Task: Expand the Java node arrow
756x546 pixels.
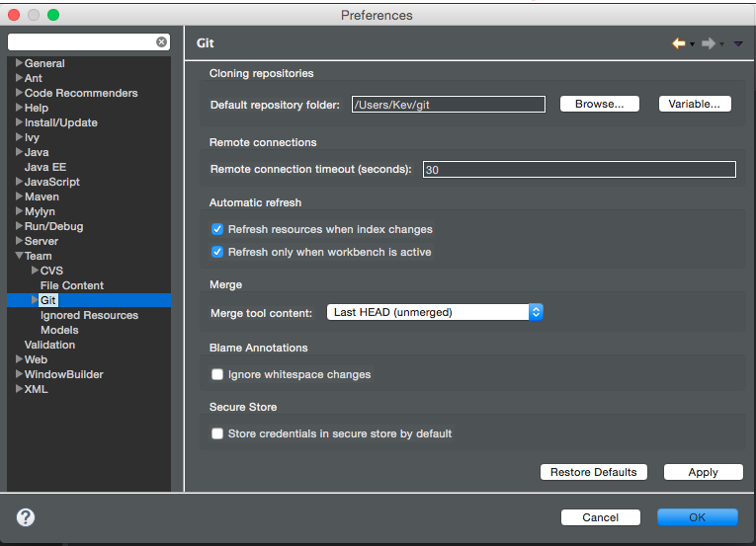Action: pos(20,152)
